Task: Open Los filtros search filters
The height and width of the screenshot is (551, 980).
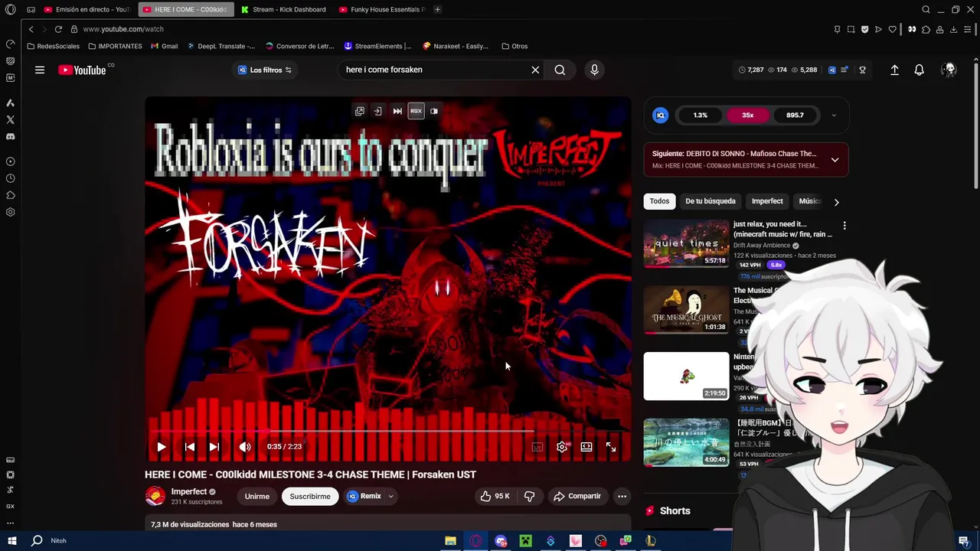Action: click(265, 70)
